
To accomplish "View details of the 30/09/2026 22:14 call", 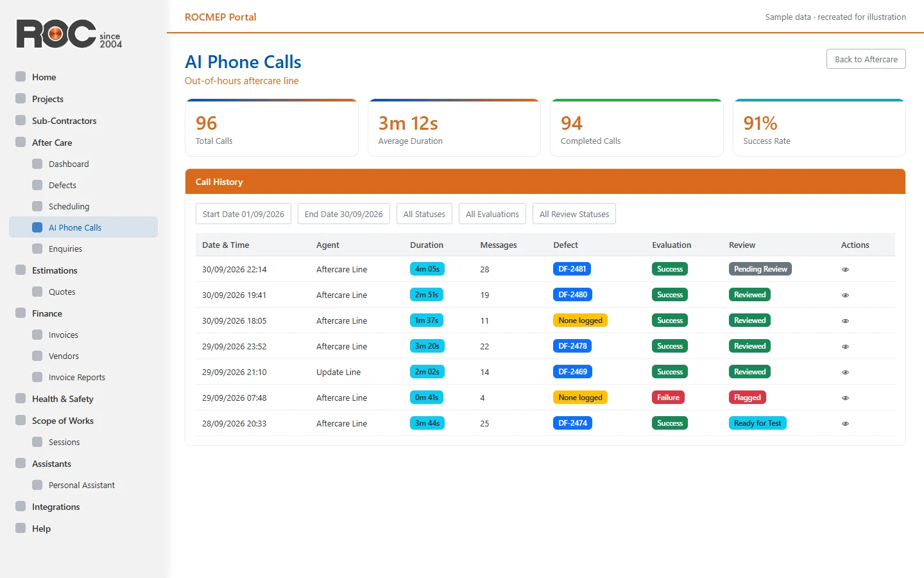I will click(x=845, y=270).
